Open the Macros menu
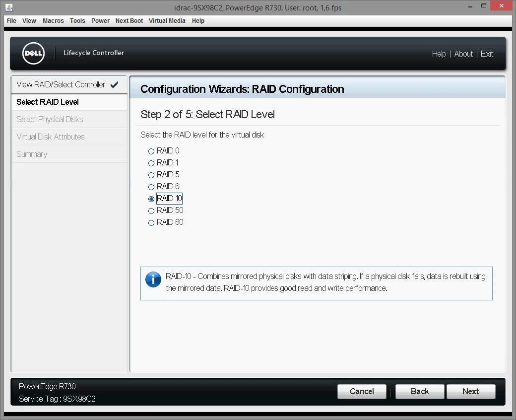This screenshot has width=516, height=420. (x=53, y=21)
